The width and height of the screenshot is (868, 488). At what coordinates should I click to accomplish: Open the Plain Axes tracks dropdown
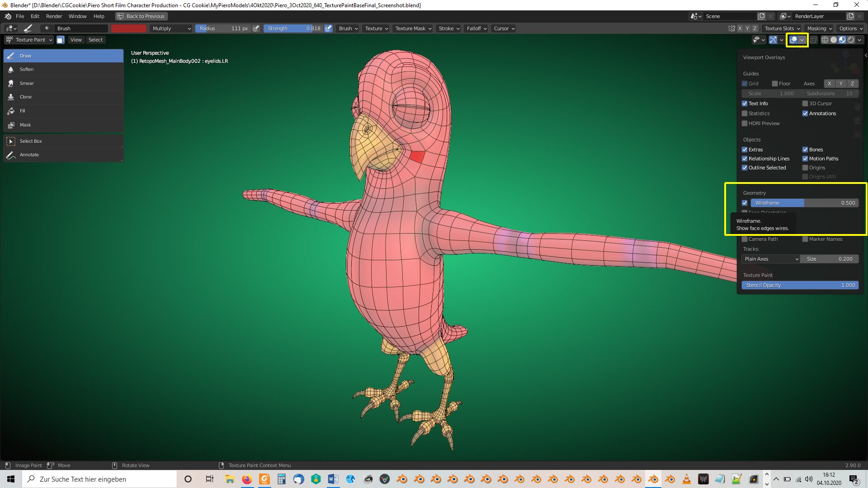pyautogui.click(x=771, y=259)
